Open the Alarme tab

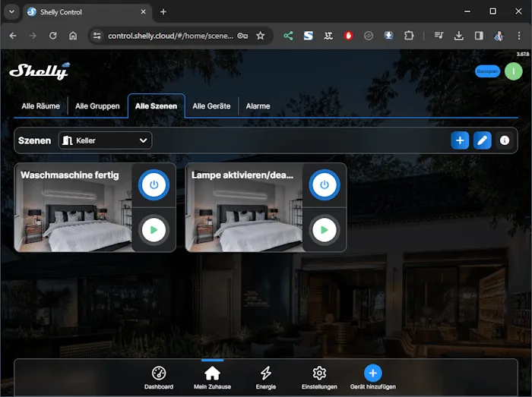click(258, 106)
